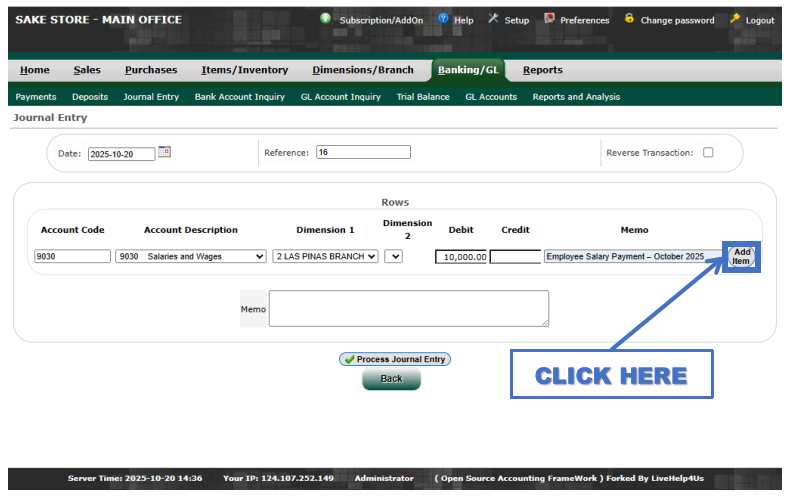Open Help via the question mark icon
This screenshot has width=792, height=497.
pos(443,19)
